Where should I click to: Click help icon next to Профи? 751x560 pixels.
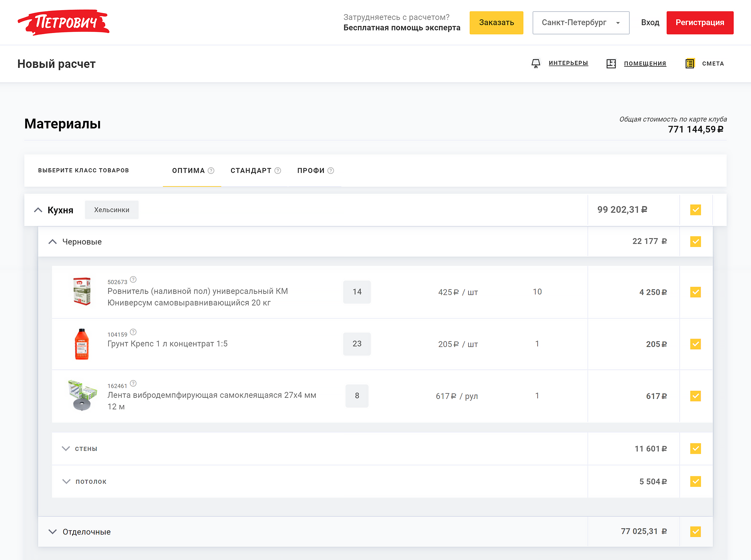pyautogui.click(x=330, y=170)
